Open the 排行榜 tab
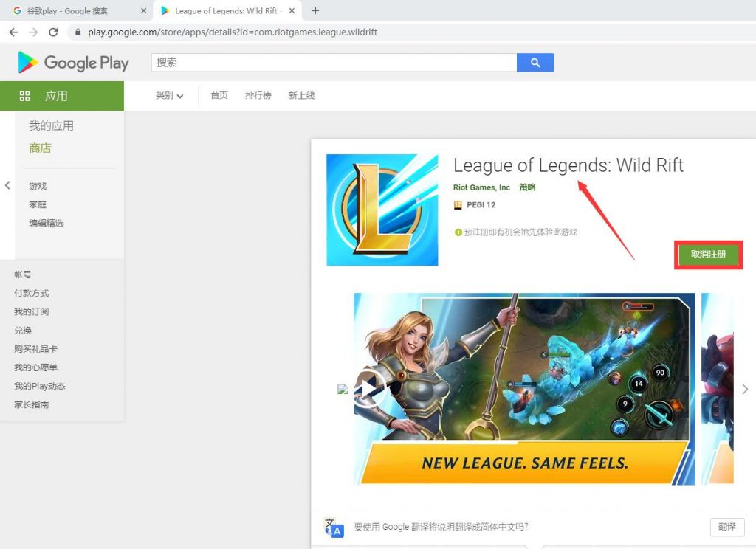 click(258, 95)
